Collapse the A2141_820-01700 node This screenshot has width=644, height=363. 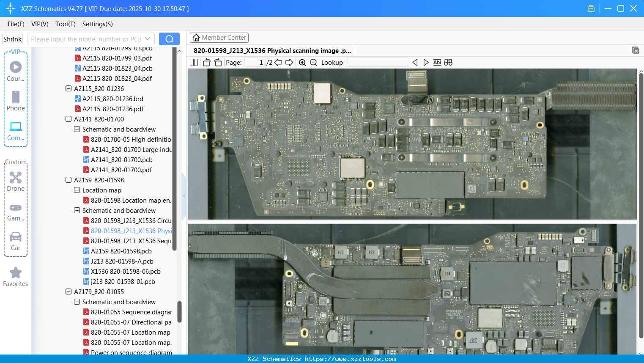click(69, 119)
